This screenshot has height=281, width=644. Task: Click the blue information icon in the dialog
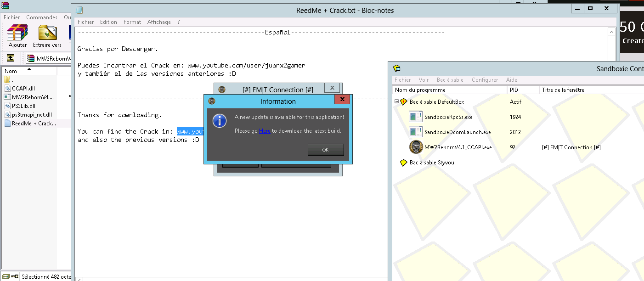click(220, 121)
